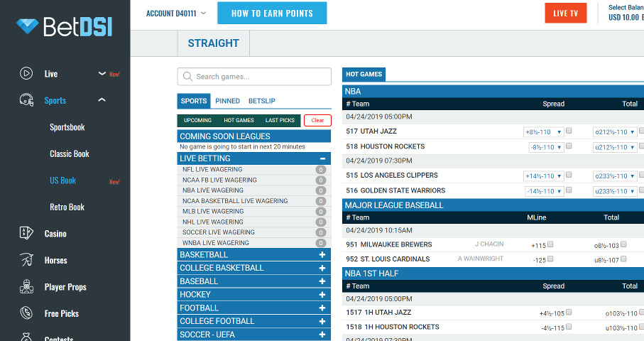This screenshot has height=341, width=644.
Task: Click the magnifier icon in search box
Action: [187, 77]
